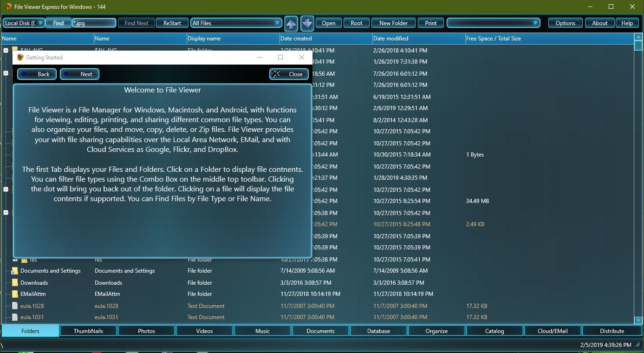Close the Getting Started dialog with X
The image size is (644, 353).
coord(302,57)
